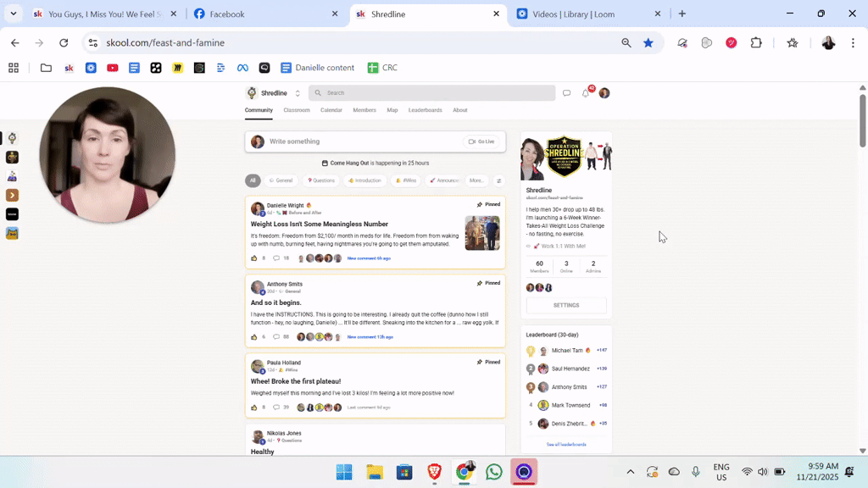868x488 pixels.
Task: Open WhatsApp from the taskbar
Action: click(493, 472)
